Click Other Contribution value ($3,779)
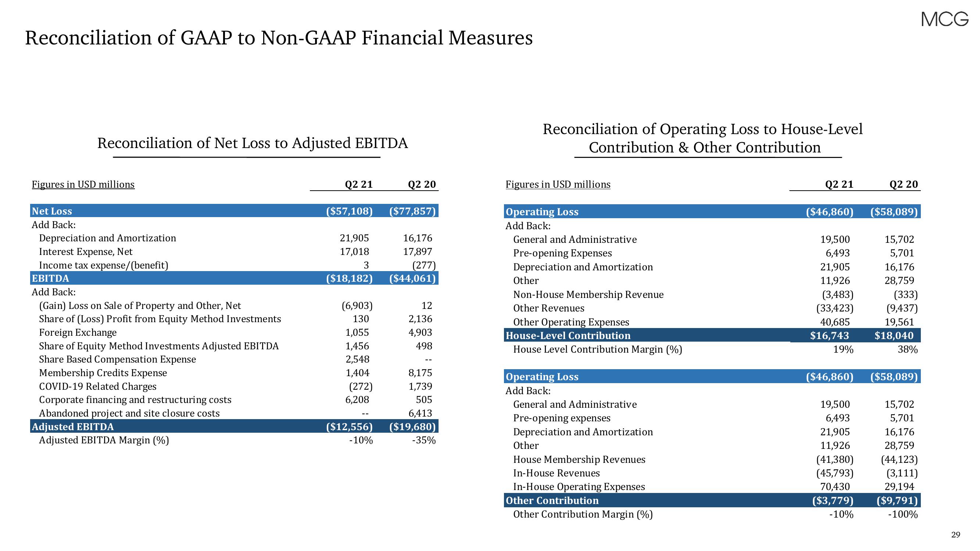 coord(833,501)
